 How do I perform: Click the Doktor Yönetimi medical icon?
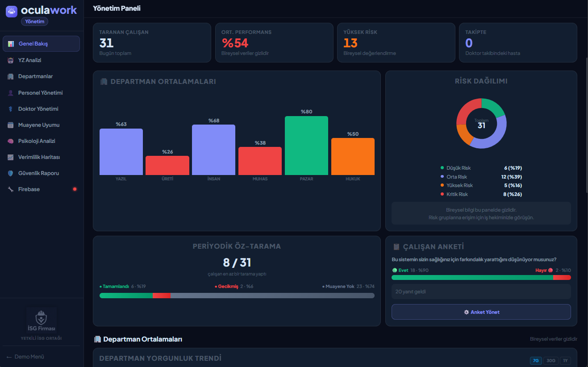tap(11, 109)
